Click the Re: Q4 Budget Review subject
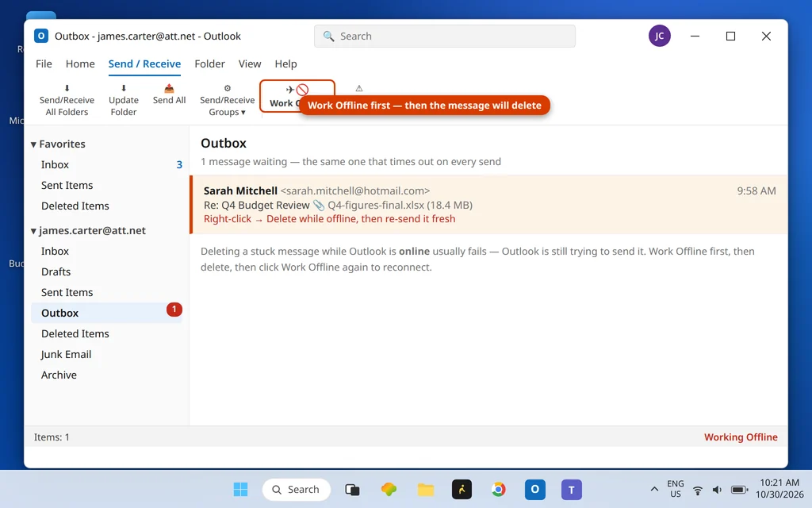This screenshot has height=508, width=812. click(256, 206)
